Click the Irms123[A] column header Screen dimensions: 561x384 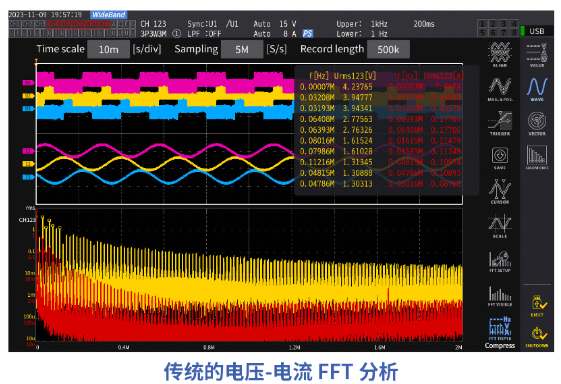tap(444, 76)
